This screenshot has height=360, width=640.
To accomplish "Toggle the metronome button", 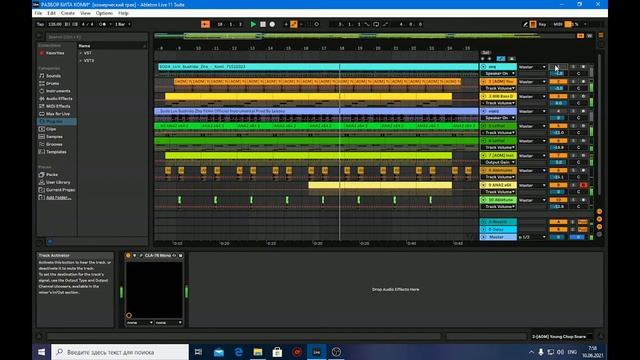I will (103, 24).
